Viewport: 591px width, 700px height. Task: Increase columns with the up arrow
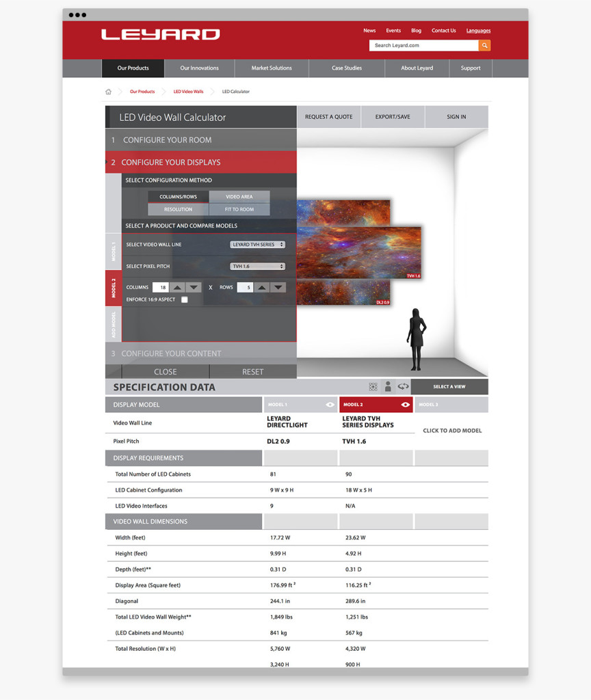(177, 288)
